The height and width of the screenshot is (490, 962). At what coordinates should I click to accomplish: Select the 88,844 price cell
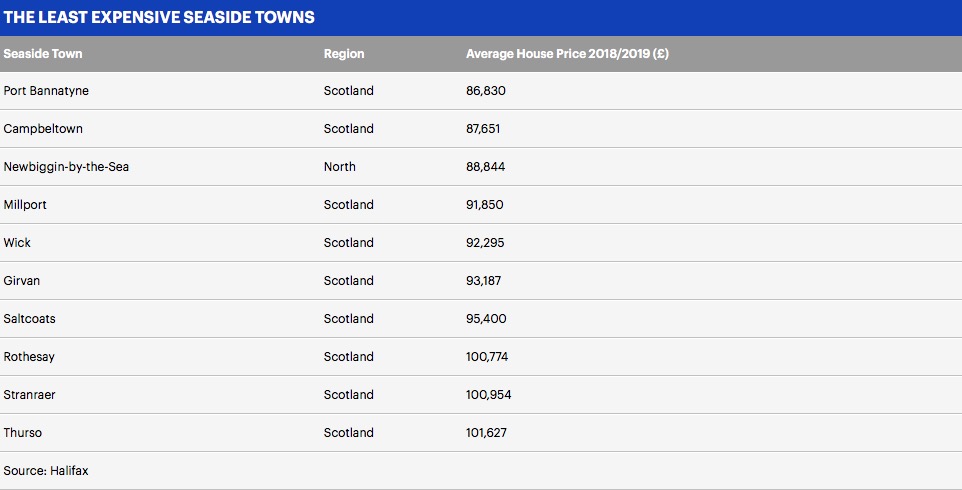pos(485,167)
